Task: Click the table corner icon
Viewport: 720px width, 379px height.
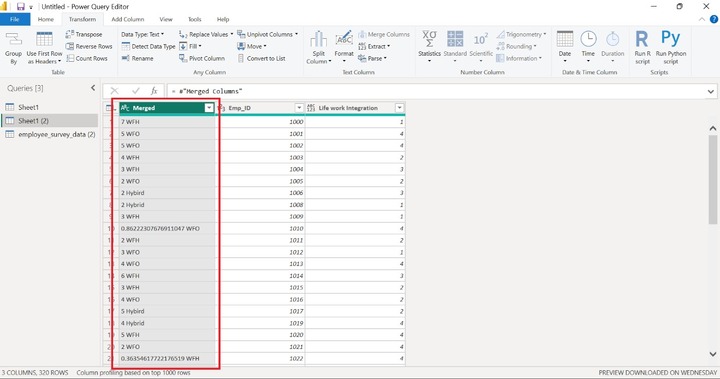Action: (109, 108)
